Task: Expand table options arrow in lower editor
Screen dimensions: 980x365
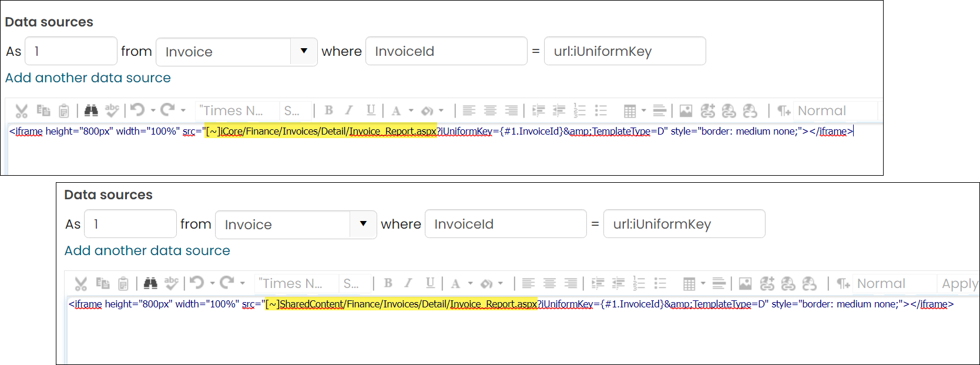Action: tap(703, 283)
